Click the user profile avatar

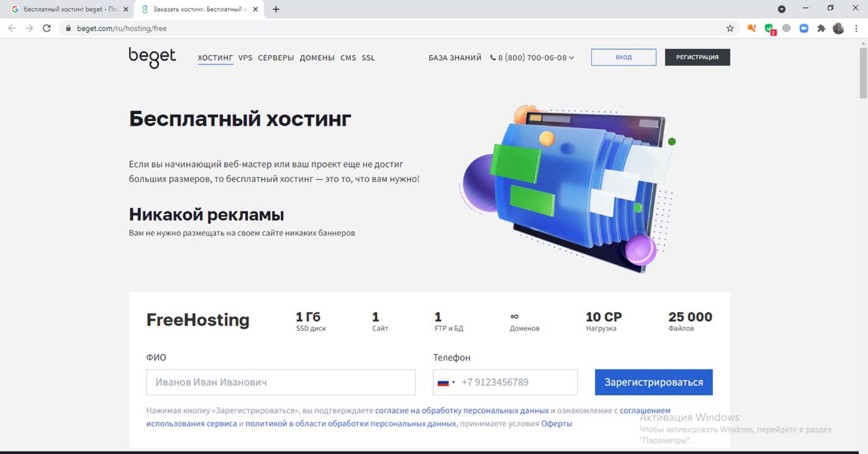838,28
